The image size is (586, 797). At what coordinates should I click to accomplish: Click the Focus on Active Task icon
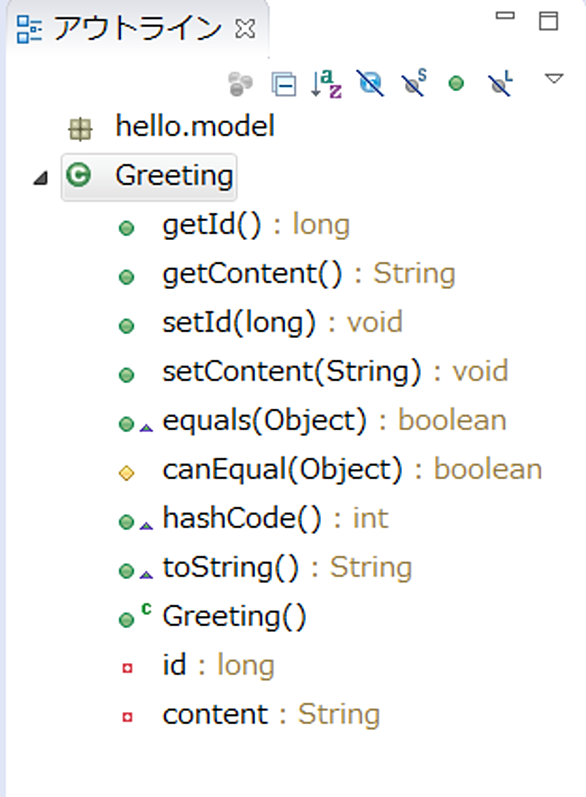(x=240, y=83)
